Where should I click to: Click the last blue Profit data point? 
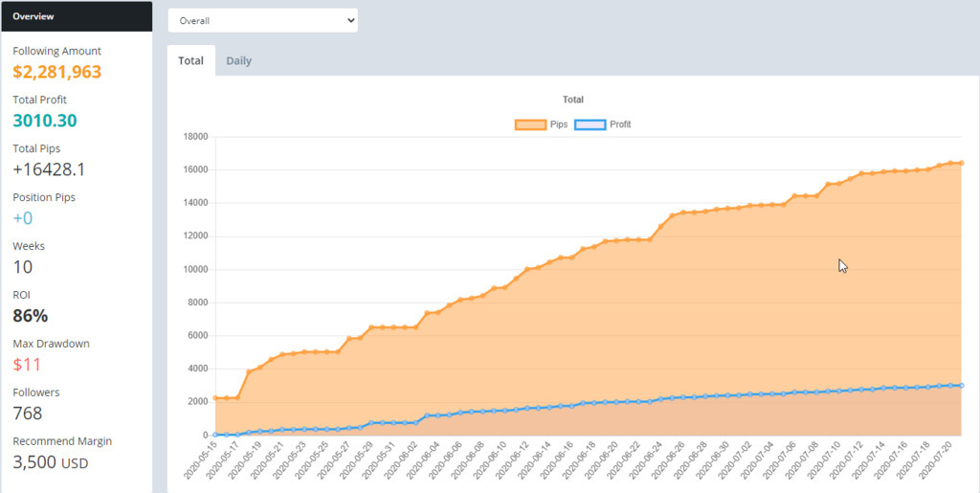pos(961,385)
